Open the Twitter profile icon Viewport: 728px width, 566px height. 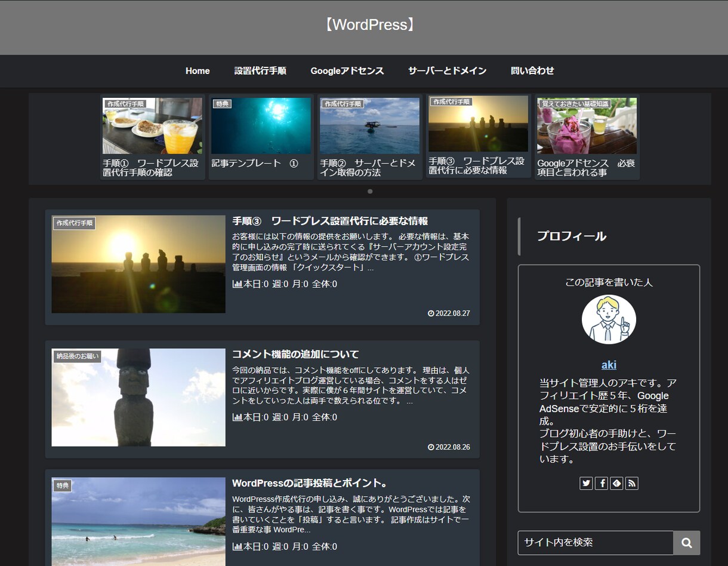(586, 483)
